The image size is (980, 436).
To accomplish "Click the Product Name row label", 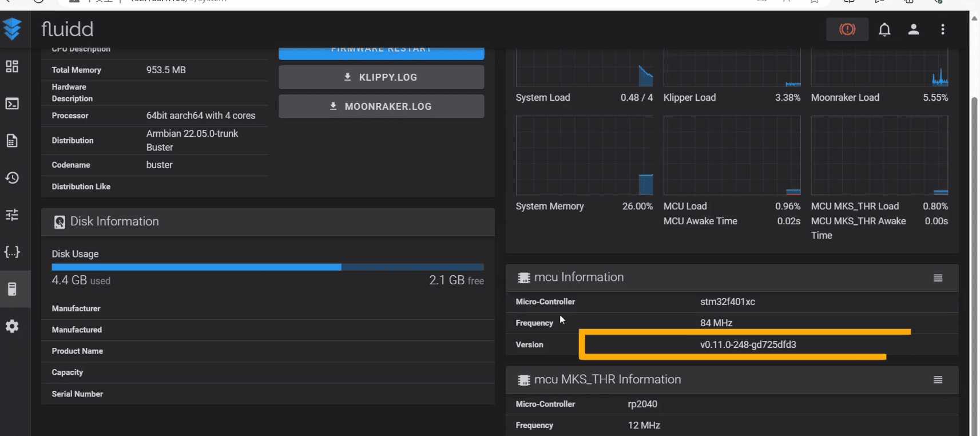I will pyautogui.click(x=77, y=351).
